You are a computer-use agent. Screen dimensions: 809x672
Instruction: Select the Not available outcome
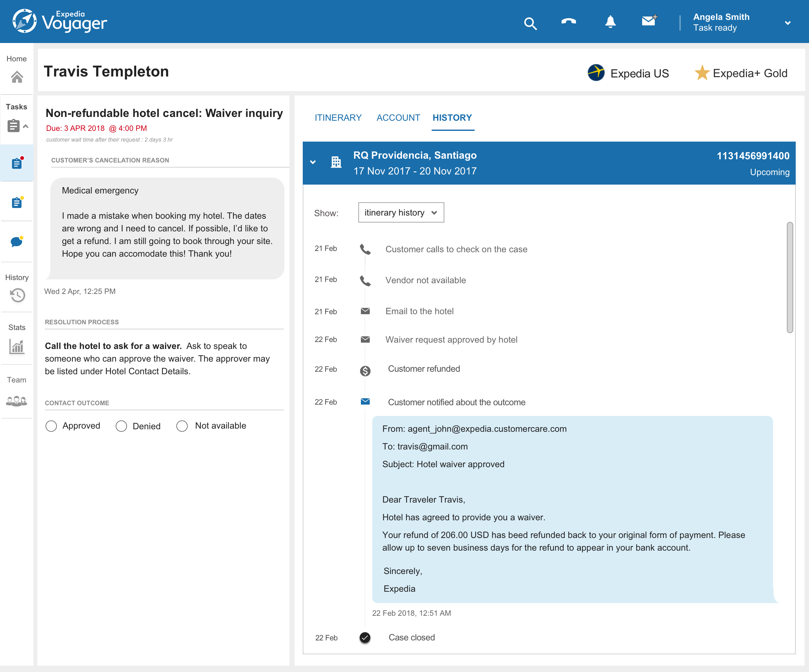click(182, 426)
